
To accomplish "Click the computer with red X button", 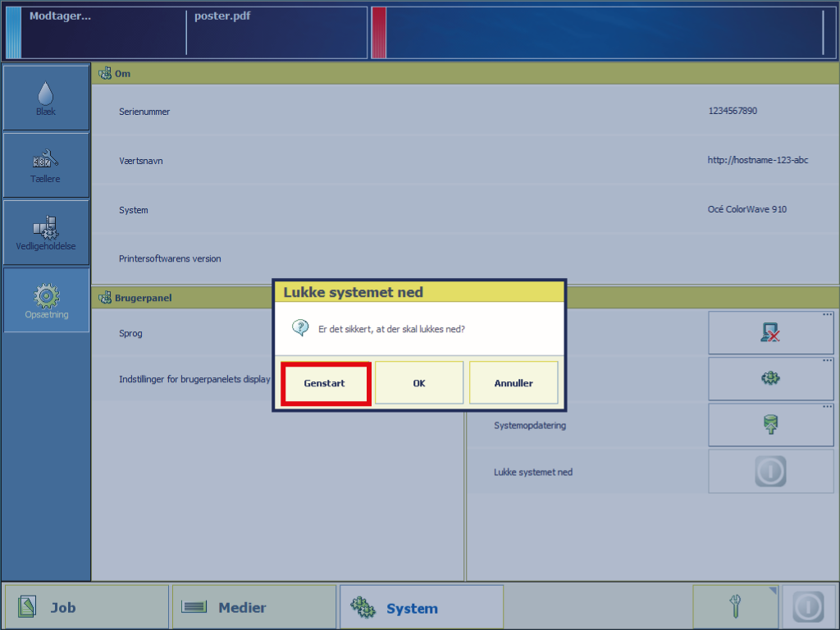I will (x=770, y=333).
